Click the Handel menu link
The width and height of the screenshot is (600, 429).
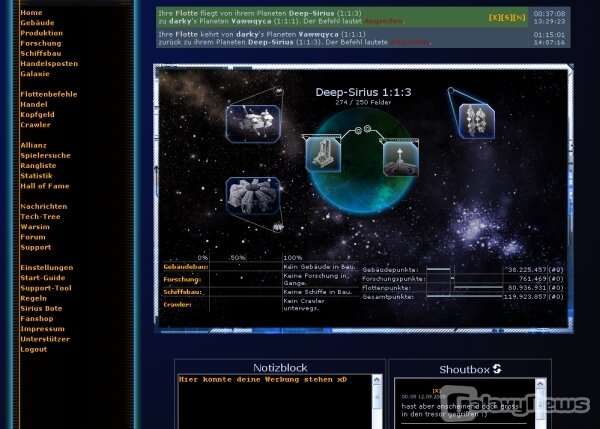point(34,104)
